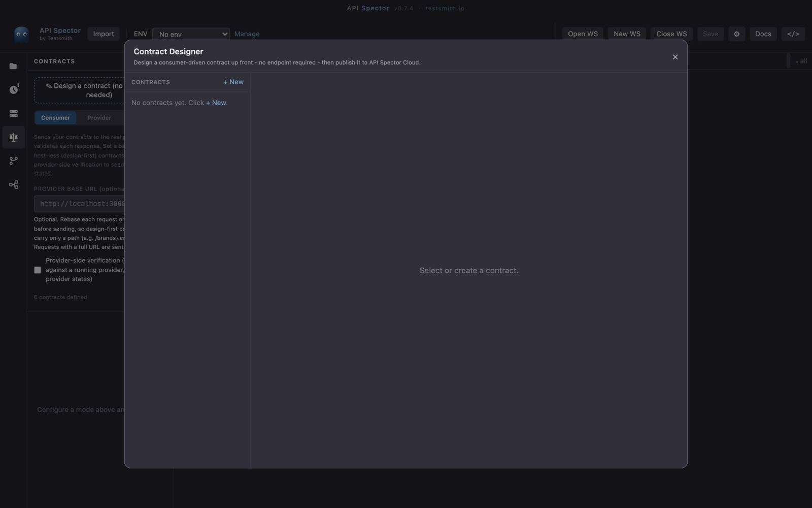Image resolution: width=812 pixels, height=508 pixels.
Task: Open the flow diagram icon in sidebar
Action: coord(14,185)
